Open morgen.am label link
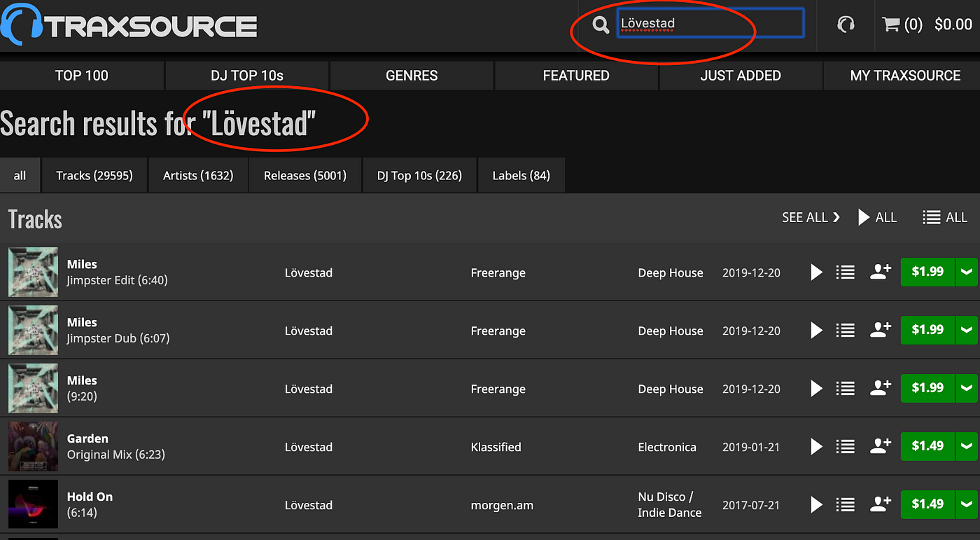 [502, 505]
